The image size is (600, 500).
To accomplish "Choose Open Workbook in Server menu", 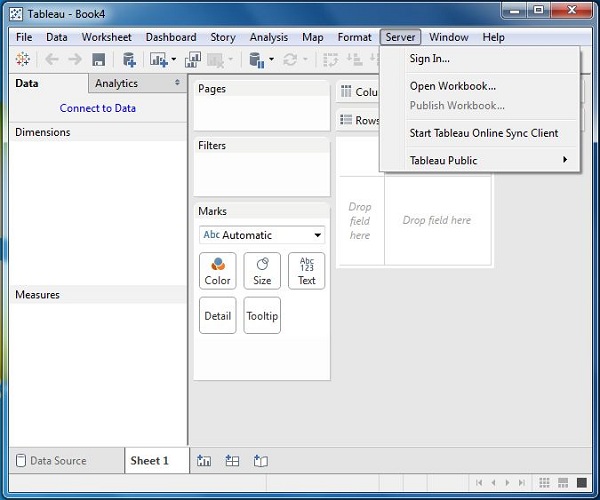I will 452,86.
